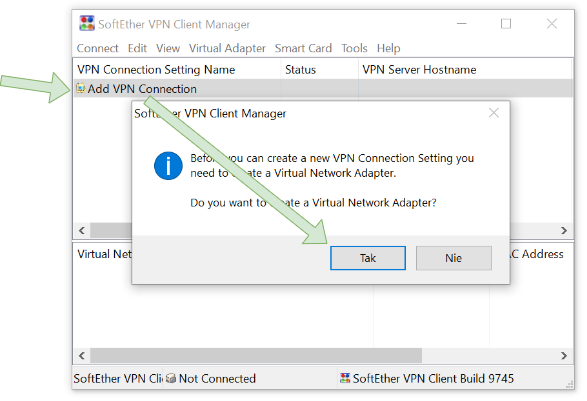Open the Help menu

pos(388,48)
